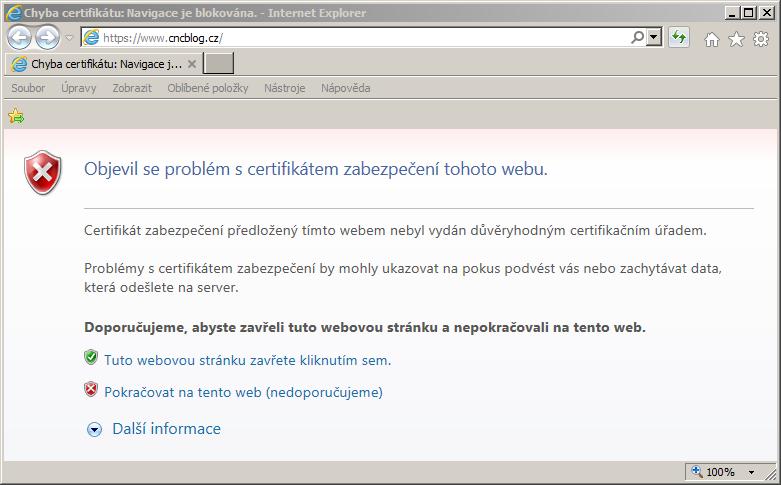Close the Chyba certifikátu tab

(x=192, y=64)
